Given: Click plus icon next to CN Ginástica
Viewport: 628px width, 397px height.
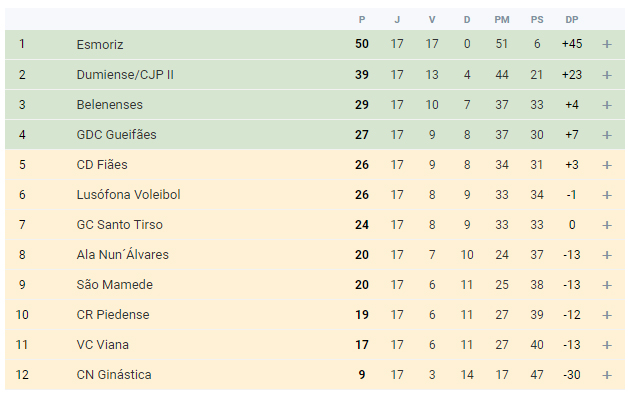Looking at the screenshot, I should [x=607, y=375].
